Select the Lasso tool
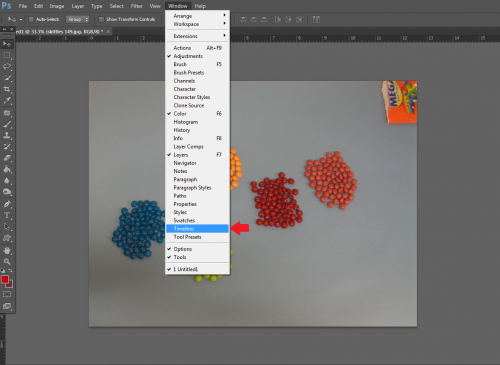 (7, 67)
